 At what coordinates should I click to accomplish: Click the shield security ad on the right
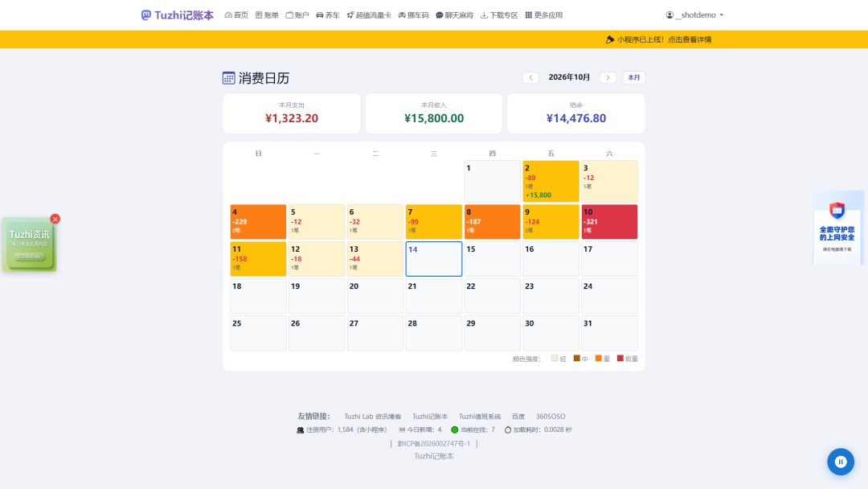click(x=837, y=228)
